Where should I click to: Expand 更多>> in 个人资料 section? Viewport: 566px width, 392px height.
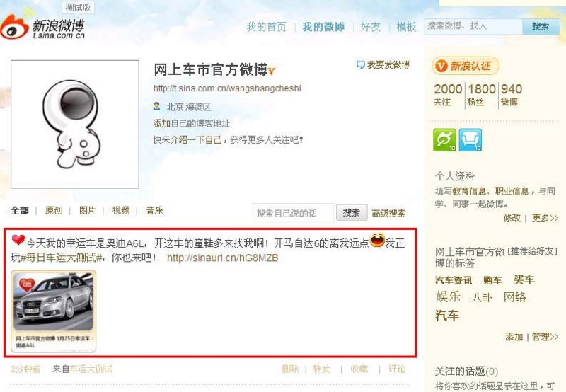pyautogui.click(x=545, y=218)
